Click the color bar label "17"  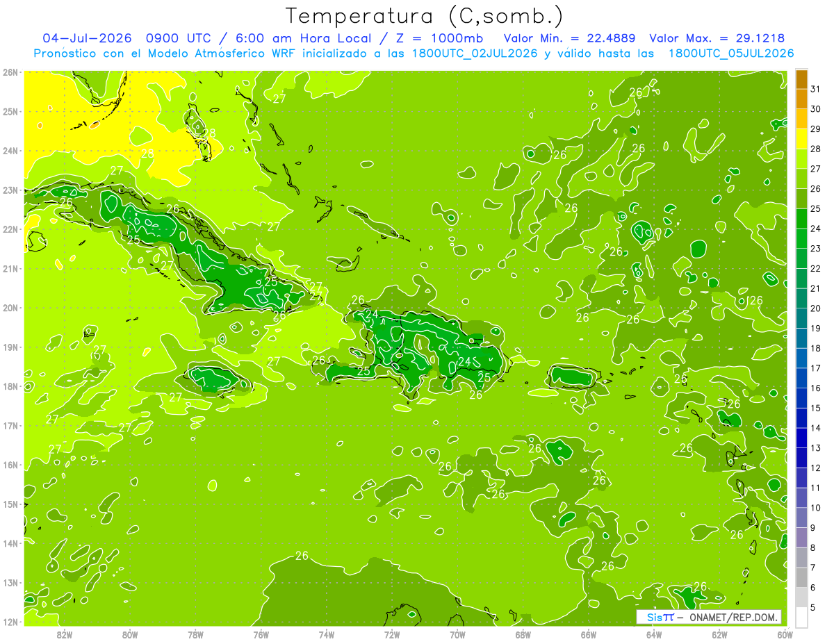tap(816, 368)
